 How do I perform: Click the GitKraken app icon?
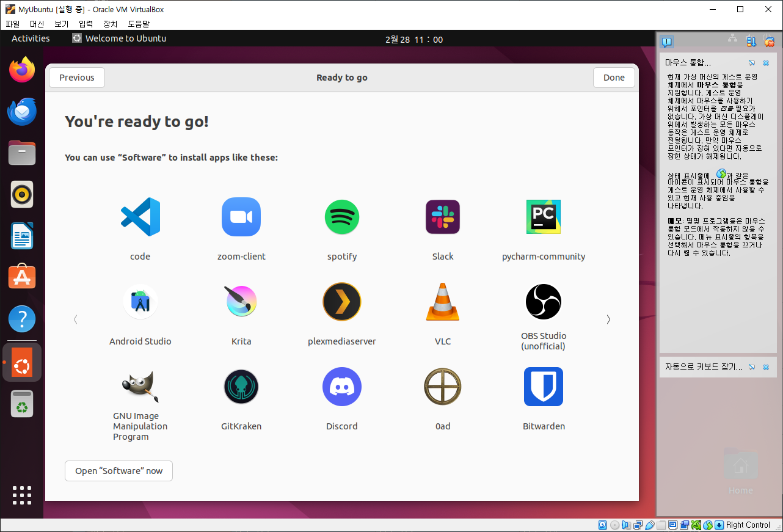(x=241, y=387)
